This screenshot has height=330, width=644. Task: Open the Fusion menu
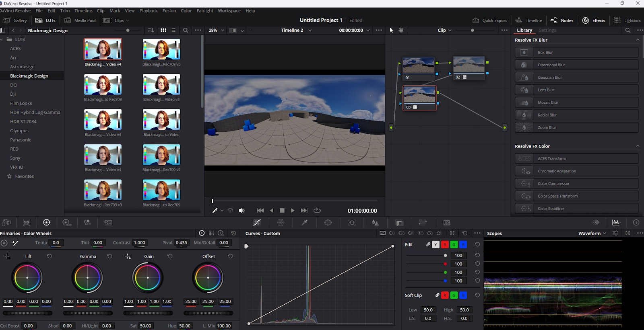[x=169, y=10]
